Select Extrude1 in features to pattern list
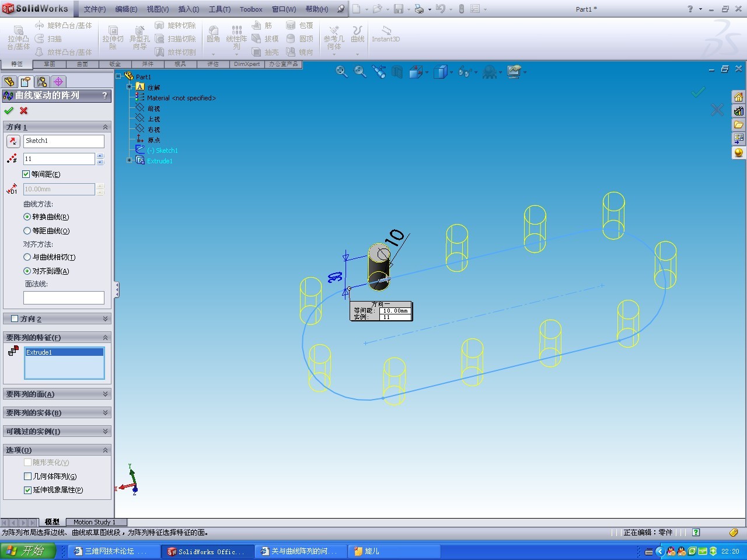747x560 pixels. (64, 352)
